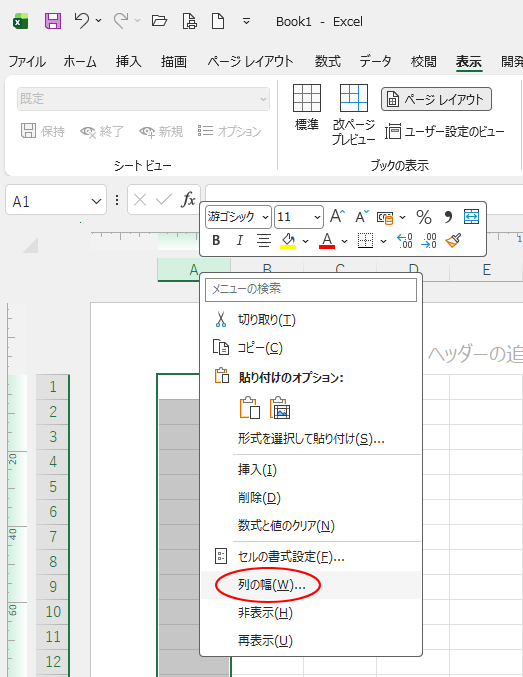
Task: Open the undo history dropdown arrow
Action: (98, 20)
